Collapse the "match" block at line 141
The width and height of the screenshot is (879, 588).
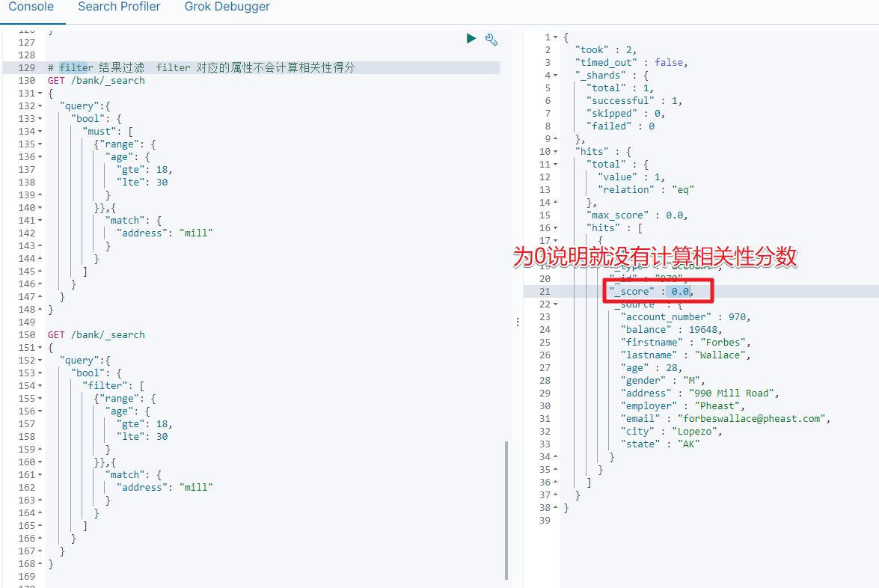(40, 221)
